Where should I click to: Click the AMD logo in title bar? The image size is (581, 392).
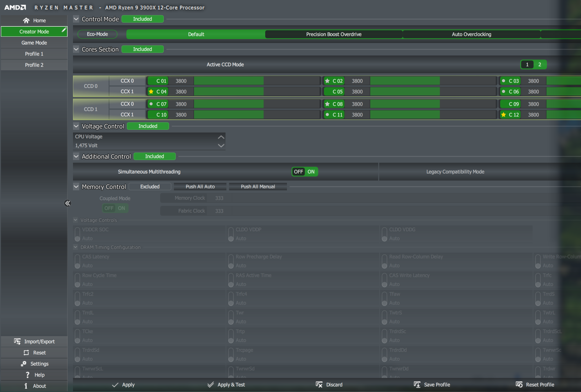tap(15, 7)
